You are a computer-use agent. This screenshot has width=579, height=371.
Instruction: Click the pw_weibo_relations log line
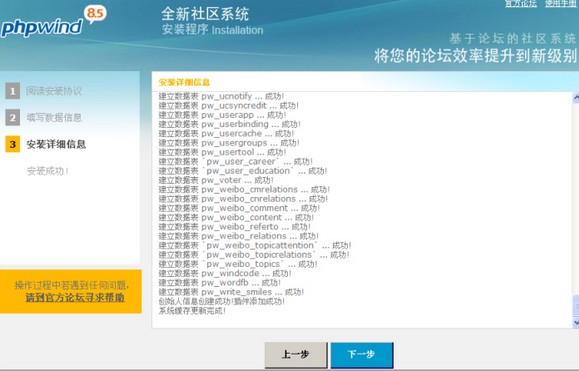click(239, 236)
